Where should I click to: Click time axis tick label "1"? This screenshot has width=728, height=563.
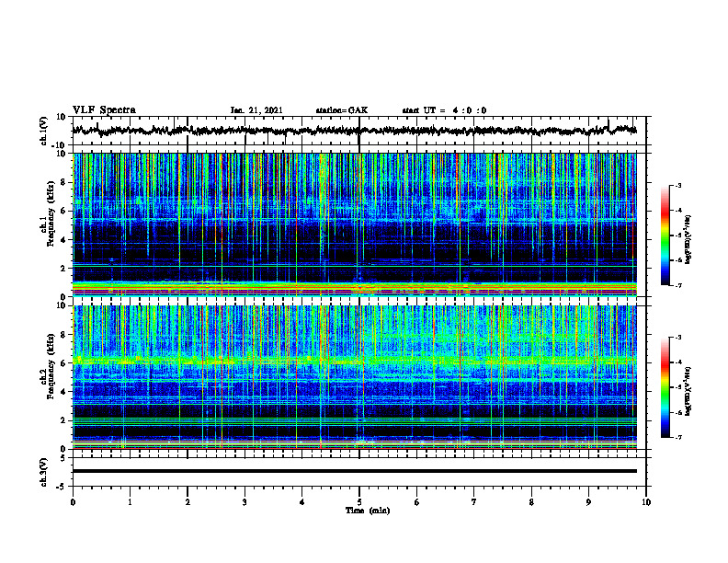coord(130,502)
